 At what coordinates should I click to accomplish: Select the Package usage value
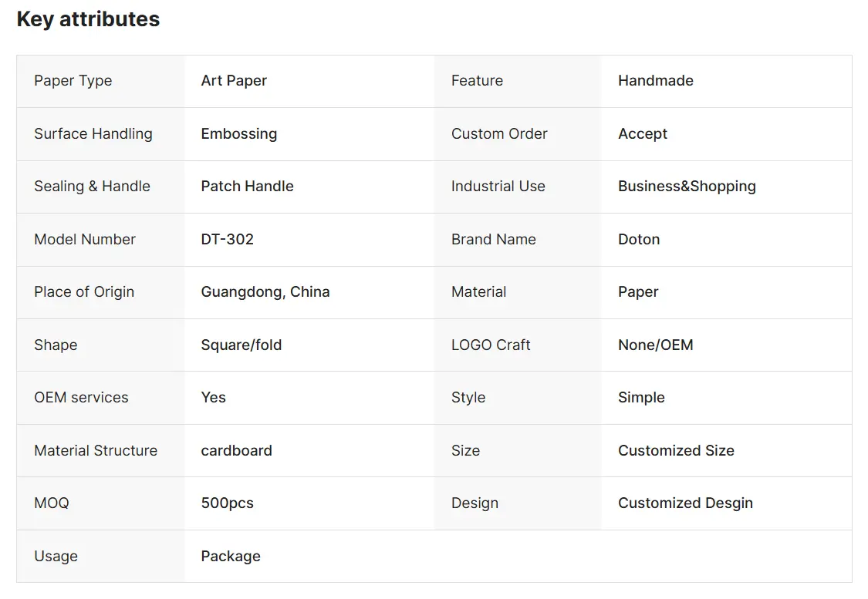pos(230,557)
